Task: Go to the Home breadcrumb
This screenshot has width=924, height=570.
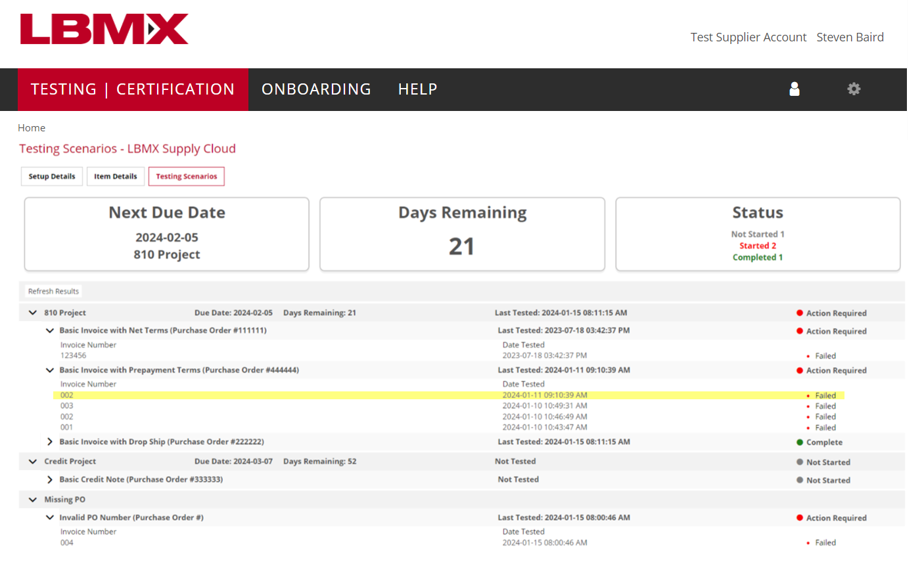Action: pos(32,128)
